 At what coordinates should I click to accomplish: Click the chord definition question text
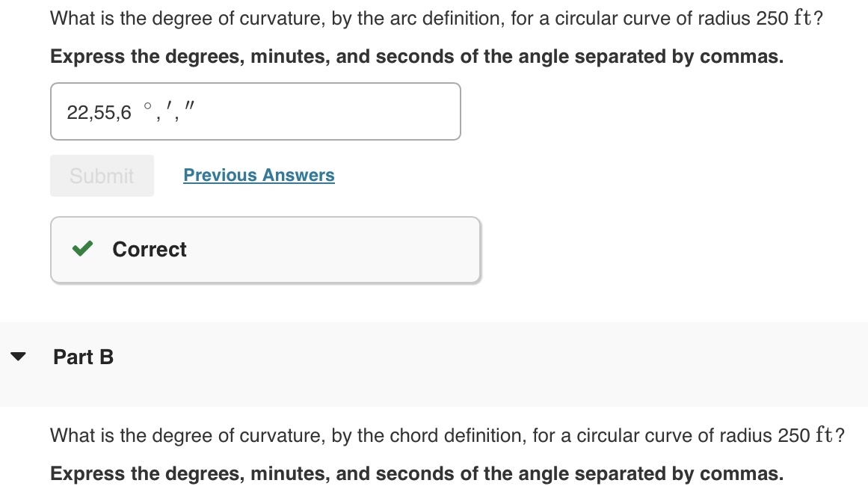pyautogui.click(x=446, y=435)
